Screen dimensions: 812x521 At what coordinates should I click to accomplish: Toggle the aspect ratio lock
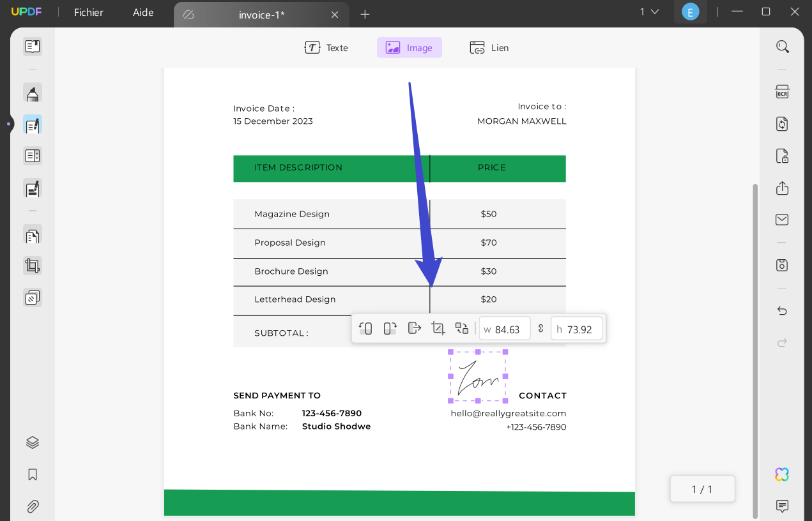pos(540,329)
